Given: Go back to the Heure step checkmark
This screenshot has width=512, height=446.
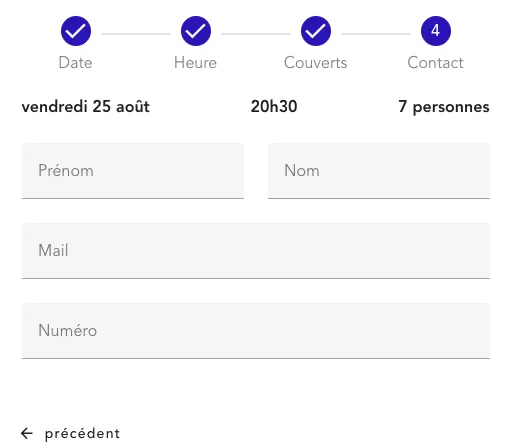Looking at the screenshot, I should pos(196,31).
